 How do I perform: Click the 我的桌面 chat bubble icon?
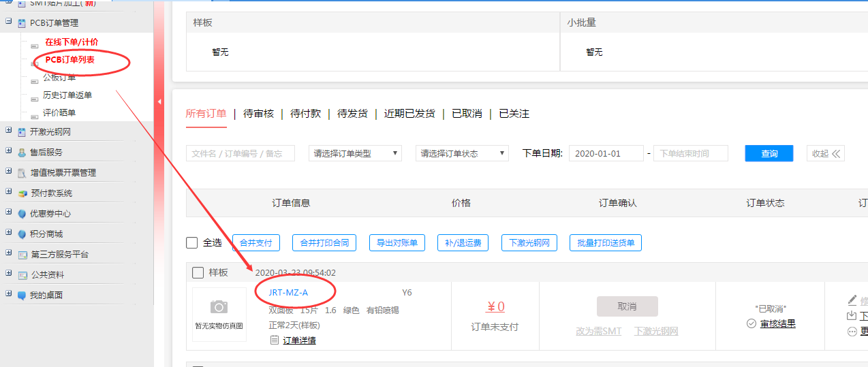click(22, 296)
